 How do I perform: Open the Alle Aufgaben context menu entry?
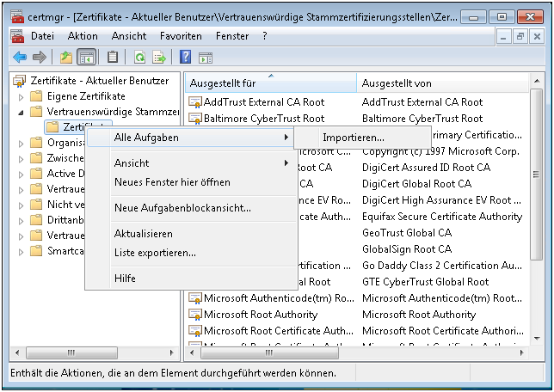tap(191, 138)
